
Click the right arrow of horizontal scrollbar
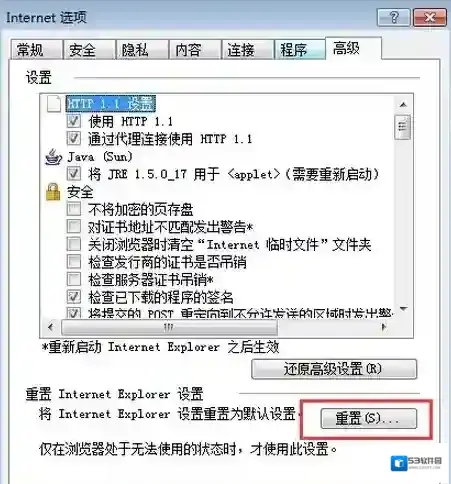pos(384,327)
